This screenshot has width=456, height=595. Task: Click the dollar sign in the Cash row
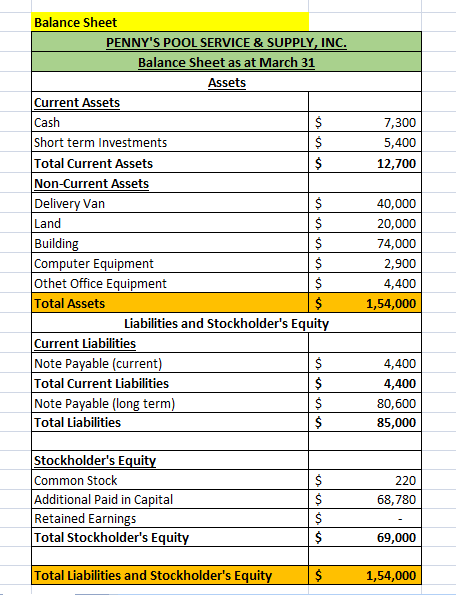pos(319,122)
